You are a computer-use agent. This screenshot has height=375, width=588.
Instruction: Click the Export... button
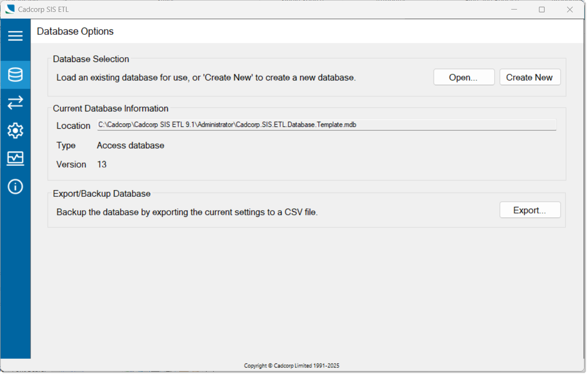(x=530, y=210)
